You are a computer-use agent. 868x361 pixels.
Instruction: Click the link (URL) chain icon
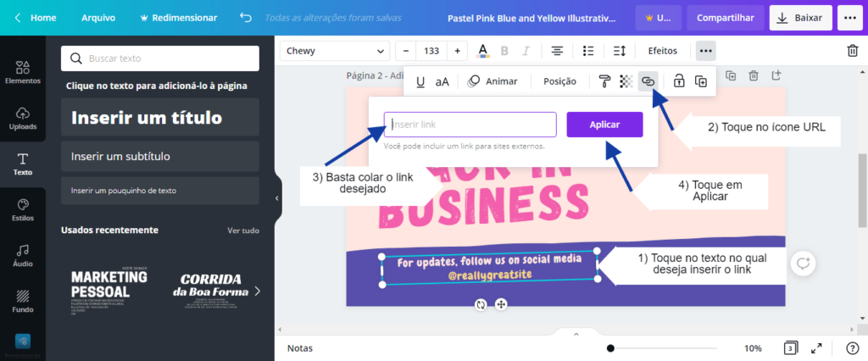(648, 81)
